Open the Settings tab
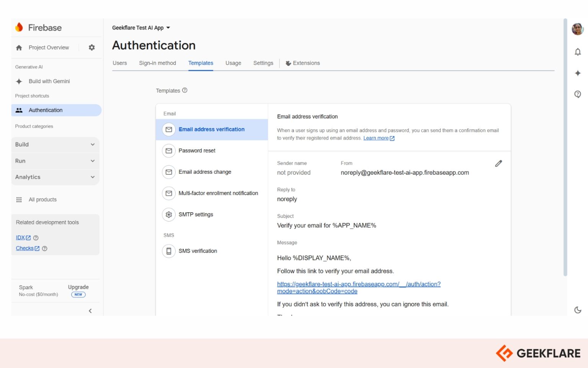The image size is (588, 368). click(x=263, y=63)
